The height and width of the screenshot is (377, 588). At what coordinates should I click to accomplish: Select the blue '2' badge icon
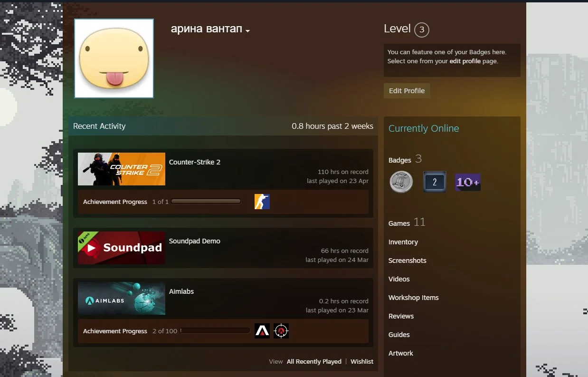[x=435, y=182]
